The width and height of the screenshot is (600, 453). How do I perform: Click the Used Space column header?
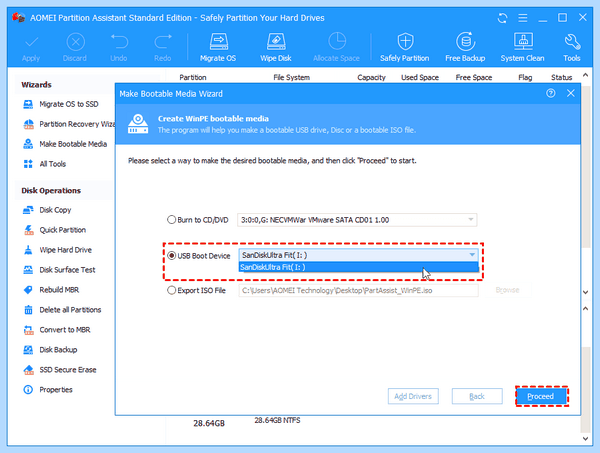(420, 77)
